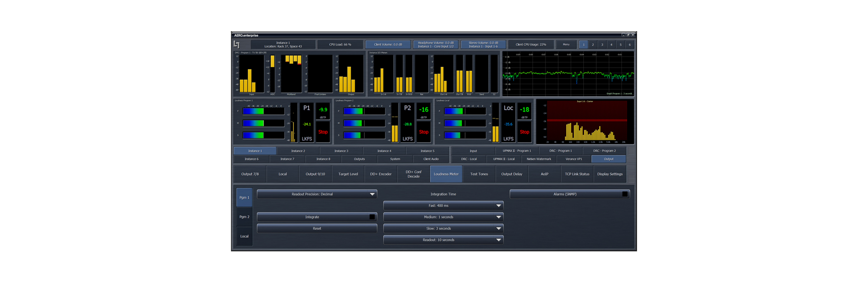Open the Test Tones page

tap(479, 174)
